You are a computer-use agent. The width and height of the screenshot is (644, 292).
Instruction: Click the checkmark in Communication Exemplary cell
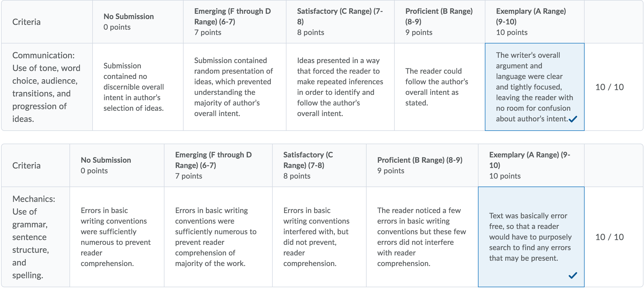tap(573, 119)
